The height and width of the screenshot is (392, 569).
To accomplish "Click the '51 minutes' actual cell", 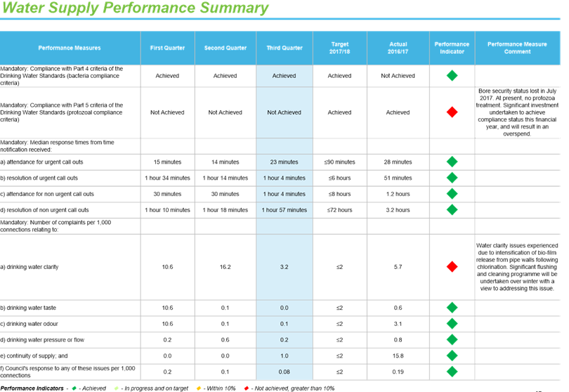I will coord(398,178).
